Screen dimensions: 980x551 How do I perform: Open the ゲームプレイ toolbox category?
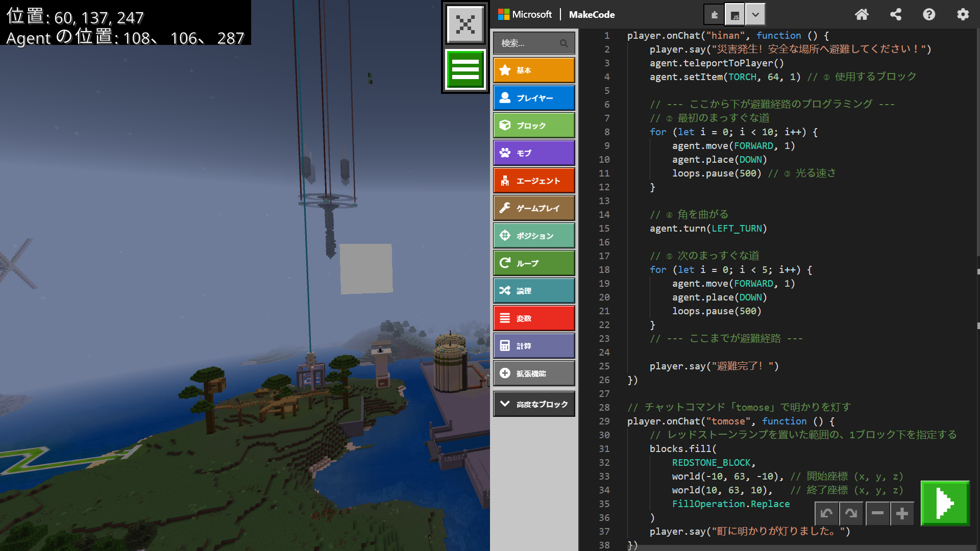[x=534, y=208]
